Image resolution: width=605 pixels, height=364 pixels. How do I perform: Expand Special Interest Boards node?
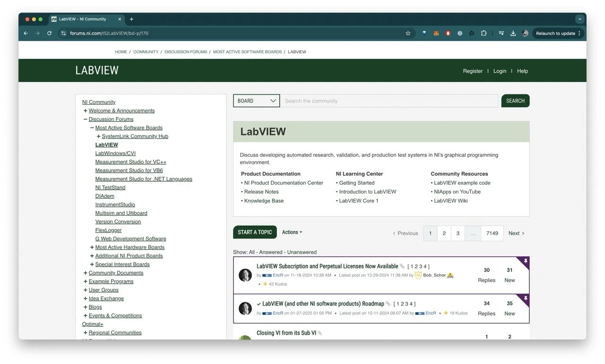pos(92,264)
